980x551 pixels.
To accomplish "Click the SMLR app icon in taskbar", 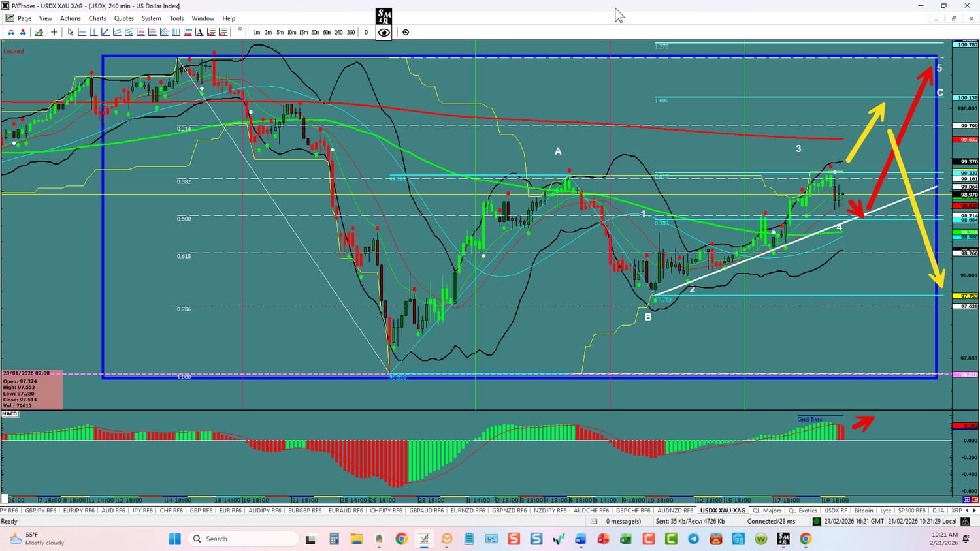I will point(783,539).
